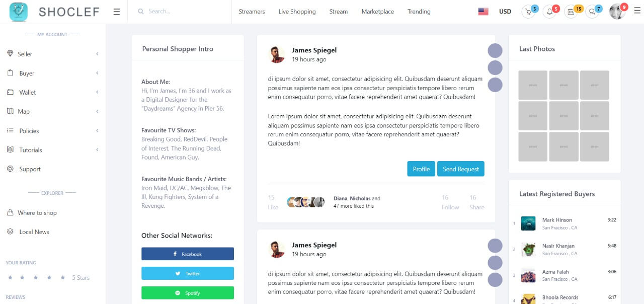Click the Send Request button
The width and height of the screenshot is (644, 304).
(460, 169)
